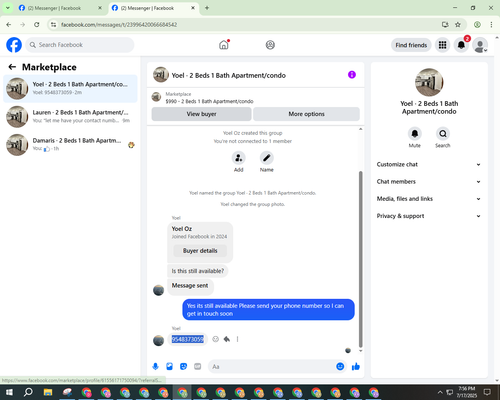Open File Explorer from taskbar
500x400 pixels.
[48, 392]
